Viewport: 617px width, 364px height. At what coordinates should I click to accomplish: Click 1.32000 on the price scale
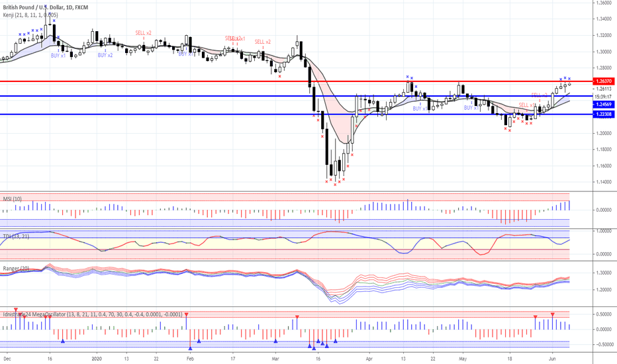coord(604,36)
